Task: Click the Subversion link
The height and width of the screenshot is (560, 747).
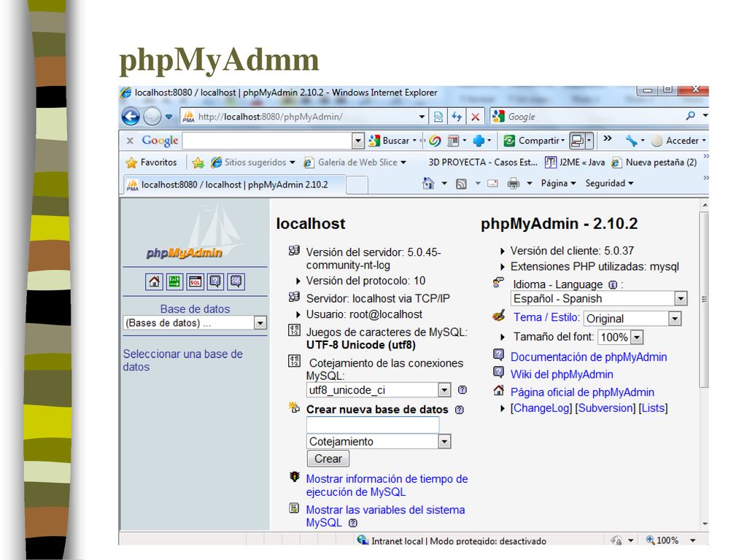Action: pyautogui.click(x=605, y=408)
